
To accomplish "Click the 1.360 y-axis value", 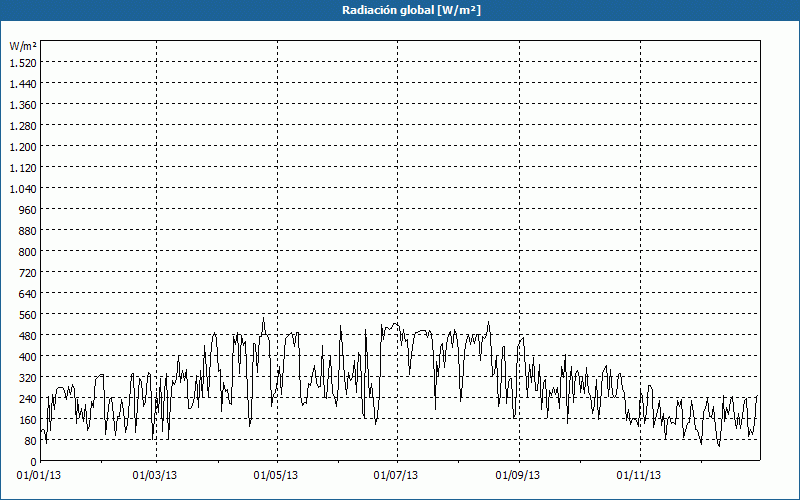I will pos(23,105).
